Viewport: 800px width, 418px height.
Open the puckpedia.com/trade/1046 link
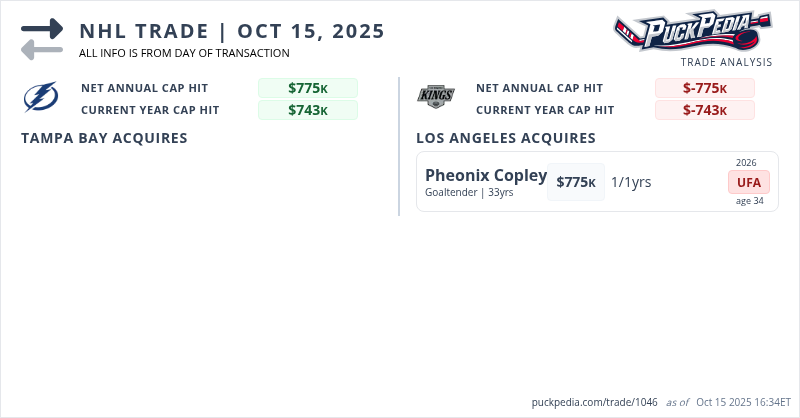click(x=594, y=402)
